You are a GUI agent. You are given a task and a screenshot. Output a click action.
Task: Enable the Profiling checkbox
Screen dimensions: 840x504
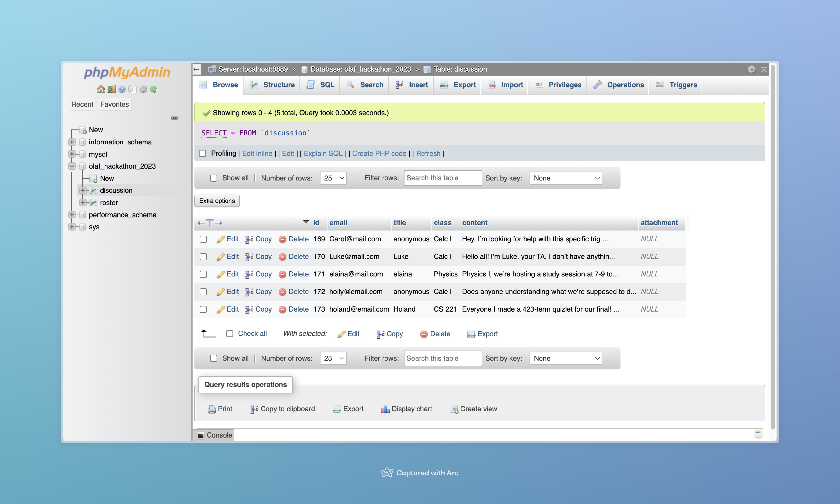coord(203,154)
